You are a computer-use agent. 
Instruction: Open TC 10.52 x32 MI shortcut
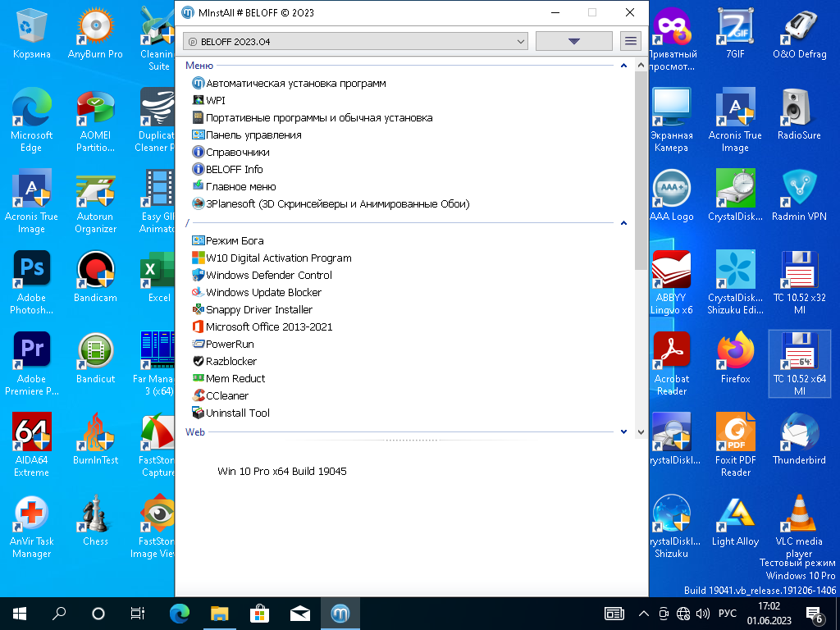click(x=799, y=283)
